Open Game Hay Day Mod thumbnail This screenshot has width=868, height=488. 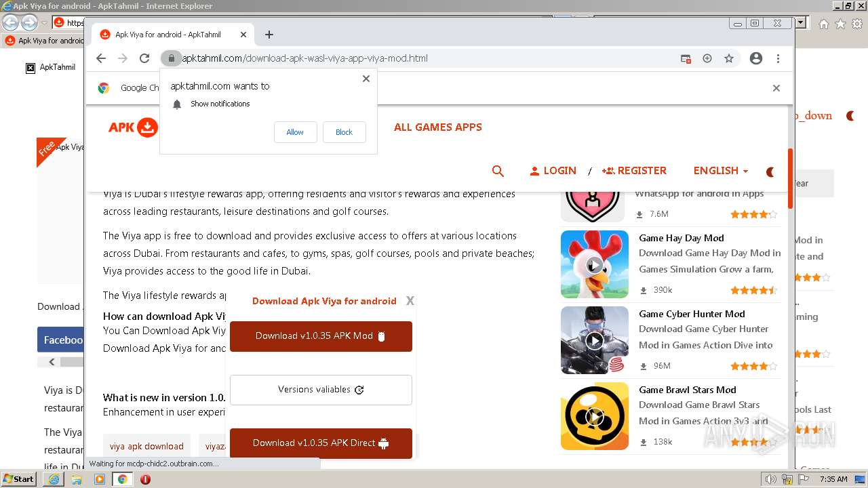[x=595, y=264]
